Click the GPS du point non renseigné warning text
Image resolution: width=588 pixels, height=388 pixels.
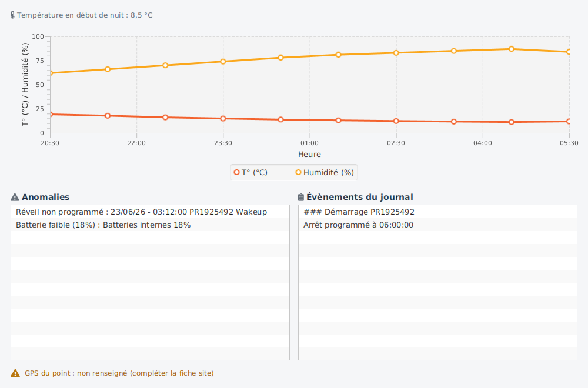pos(119,373)
